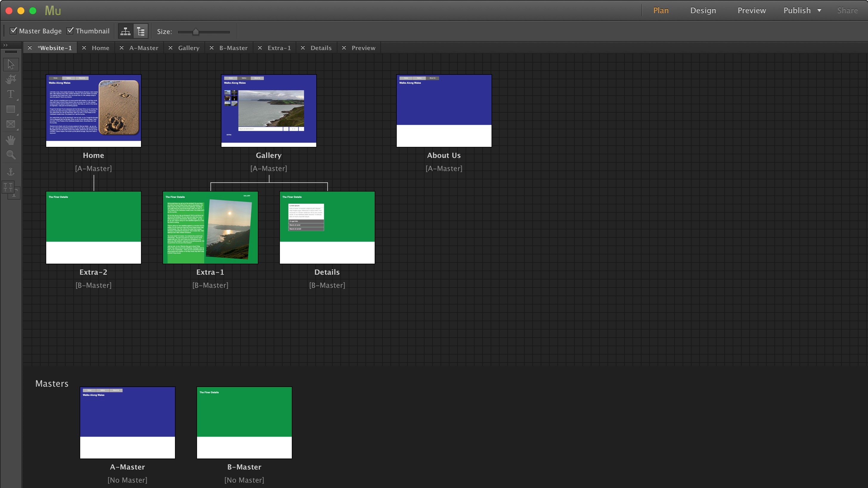Close the Gallery tab
Viewport: 868px width, 488px height.
point(170,48)
